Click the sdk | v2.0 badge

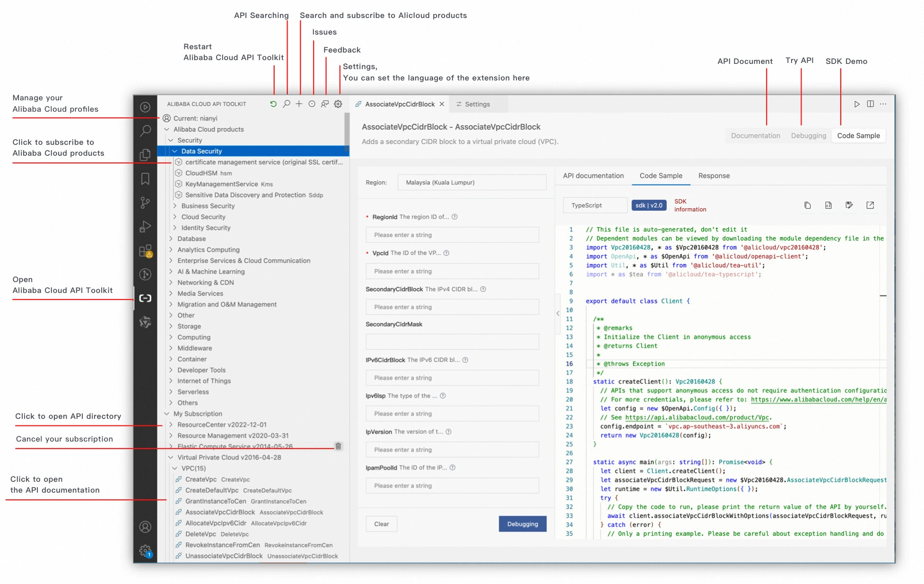click(649, 205)
